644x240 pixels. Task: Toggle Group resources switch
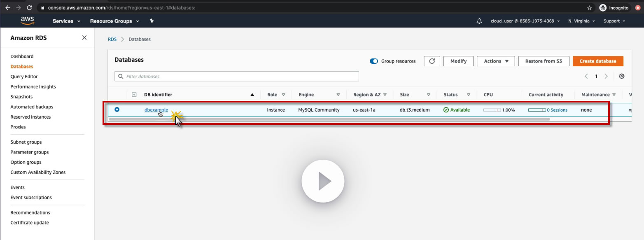click(x=374, y=61)
